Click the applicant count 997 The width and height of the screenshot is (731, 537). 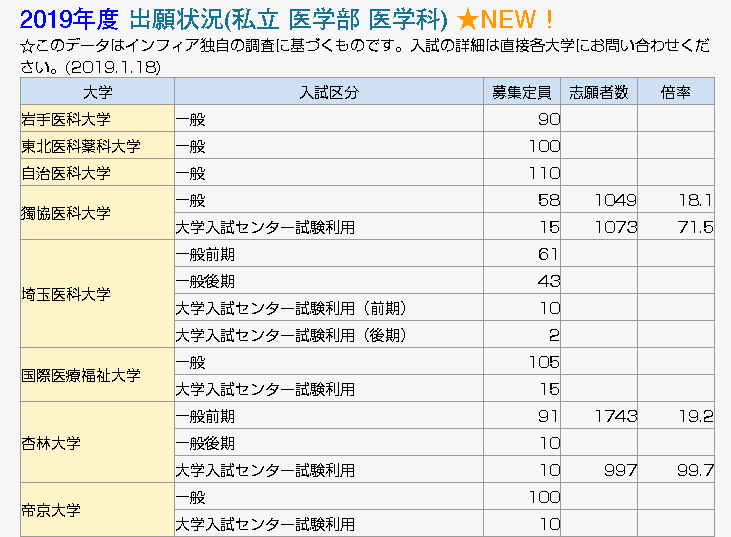620,470
